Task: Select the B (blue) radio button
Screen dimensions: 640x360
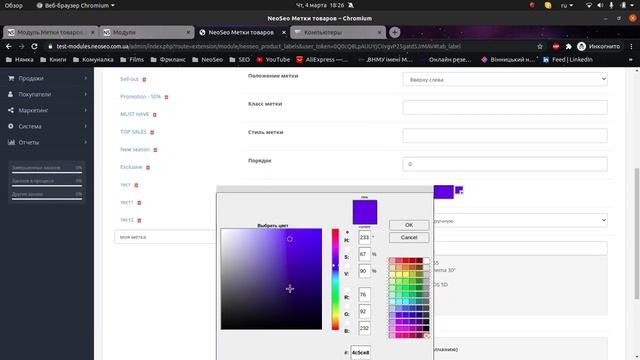Action: (347, 323)
